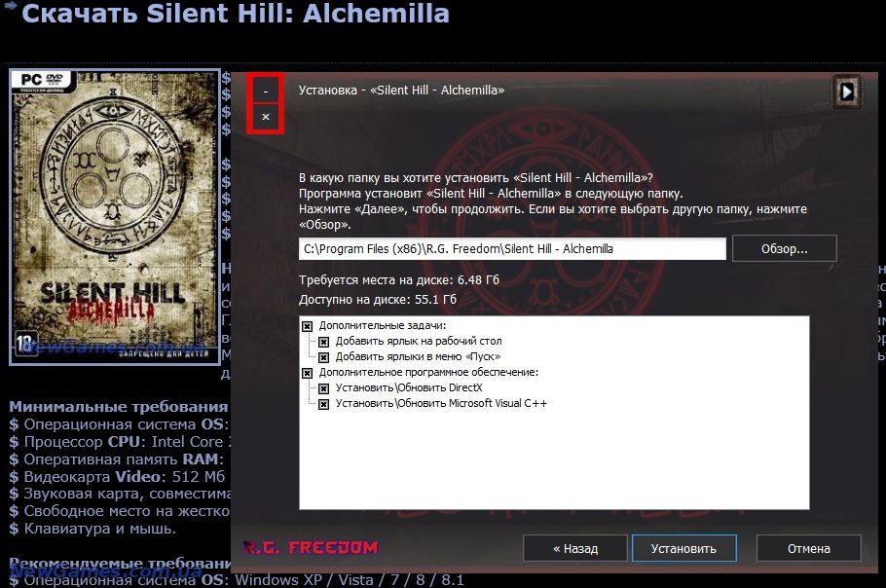This screenshot has width=886, height=588.
Task: Disable «Установить\Обновить Microsoft Visual C++» option
Action: (324, 404)
